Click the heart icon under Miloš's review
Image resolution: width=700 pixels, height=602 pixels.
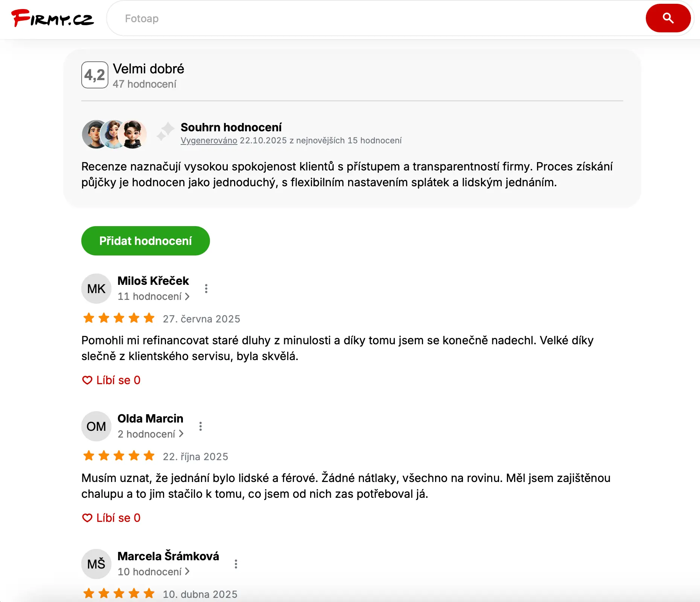[x=87, y=380]
